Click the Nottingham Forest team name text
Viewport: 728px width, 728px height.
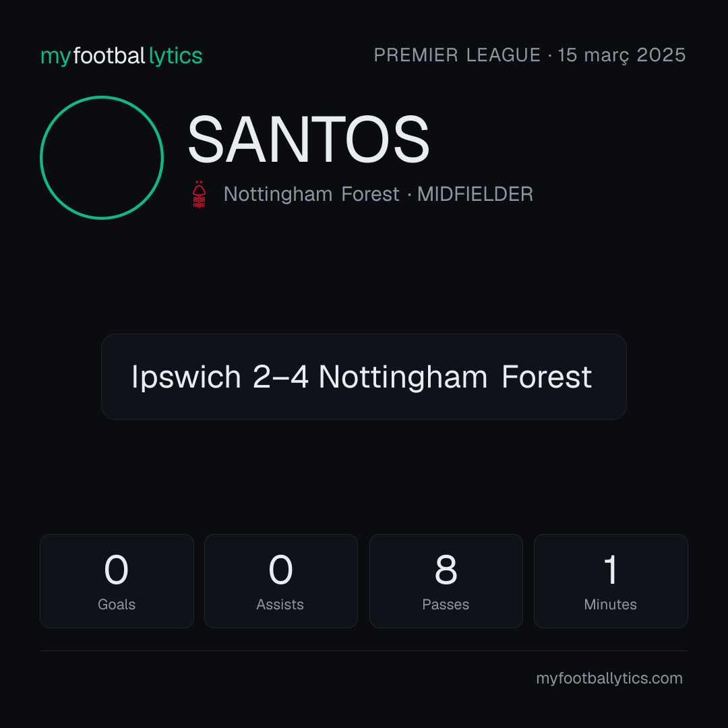point(311,194)
